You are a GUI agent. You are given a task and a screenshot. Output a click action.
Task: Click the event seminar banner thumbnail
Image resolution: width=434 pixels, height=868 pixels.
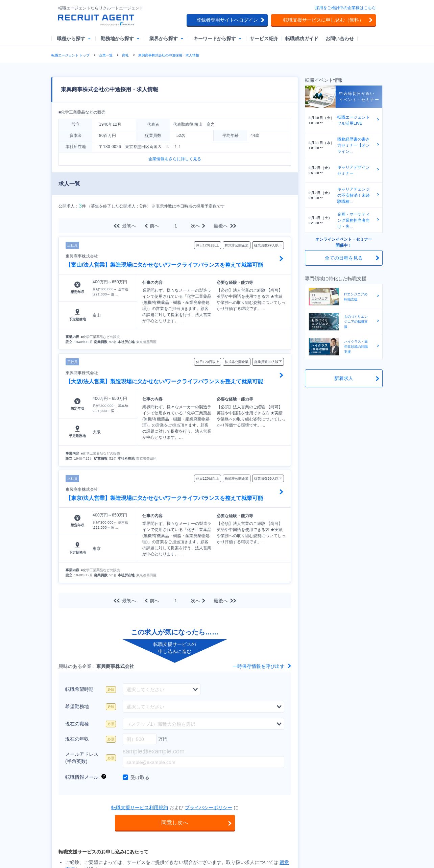(x=320, y=97)
